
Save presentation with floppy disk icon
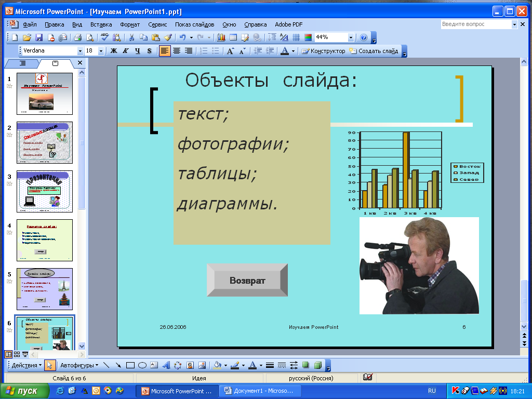click(x=38, y=37)
